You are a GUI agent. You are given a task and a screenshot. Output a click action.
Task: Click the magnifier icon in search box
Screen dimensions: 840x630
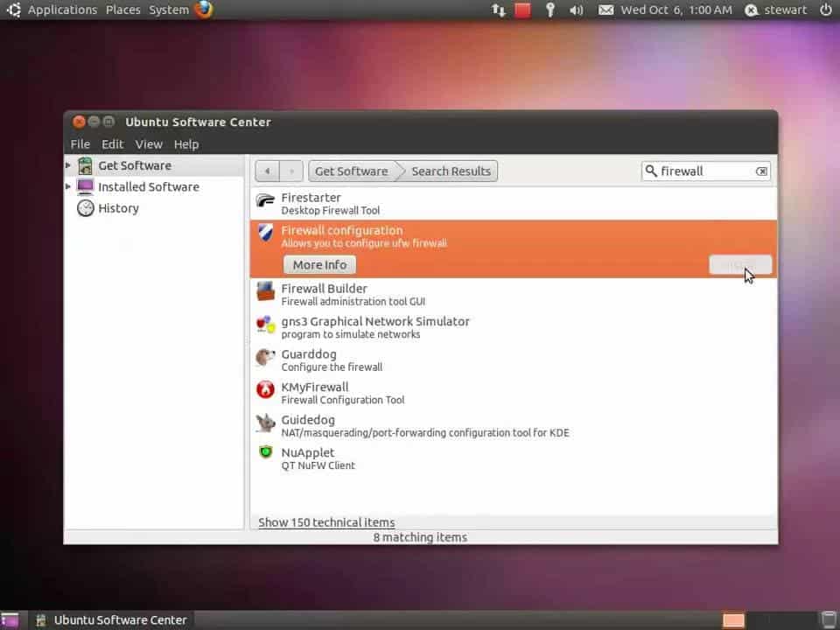coord(651,171)
